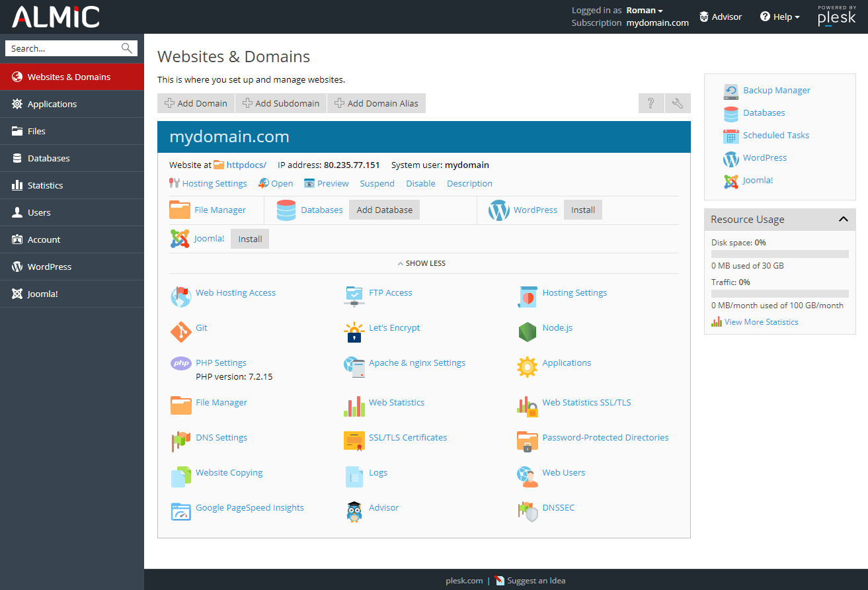Collapse tools with SHOW LESS
The width and height of the screenshot is (868, 590).
(421, 263)
